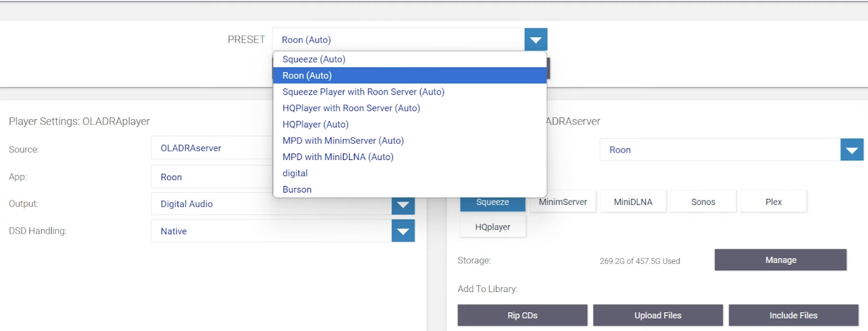Choose HQPlayer (Auto) preset
The height and width of the screenshot is (331, 868).
click(x=315, y=124)
